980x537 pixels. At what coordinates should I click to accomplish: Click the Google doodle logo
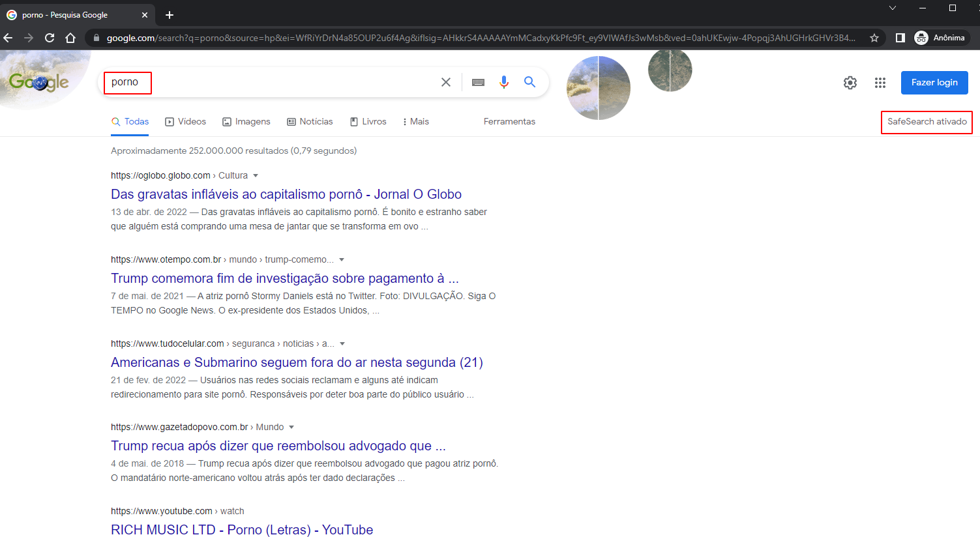(39, 81)
